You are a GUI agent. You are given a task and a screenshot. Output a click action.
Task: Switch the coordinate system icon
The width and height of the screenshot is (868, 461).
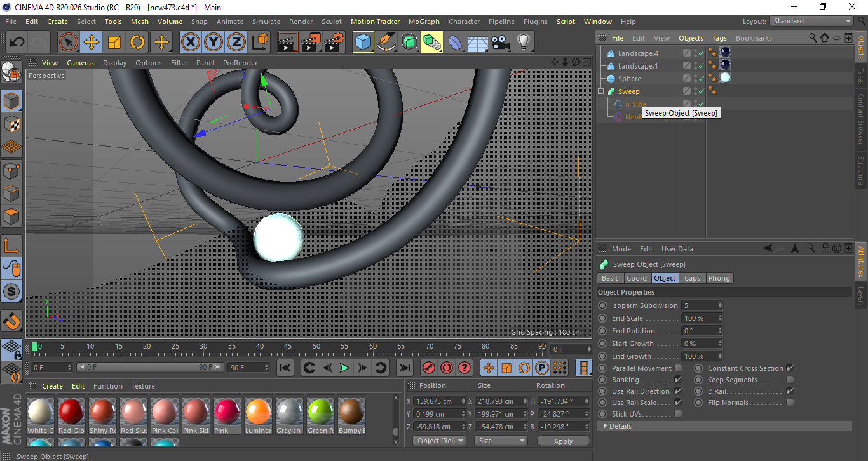click(259, 43)
